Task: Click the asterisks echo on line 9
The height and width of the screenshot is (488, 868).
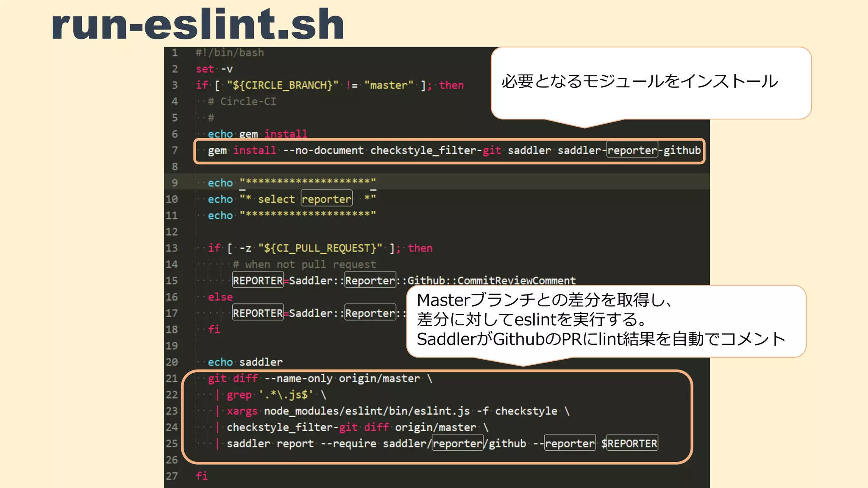Action: 292,183
